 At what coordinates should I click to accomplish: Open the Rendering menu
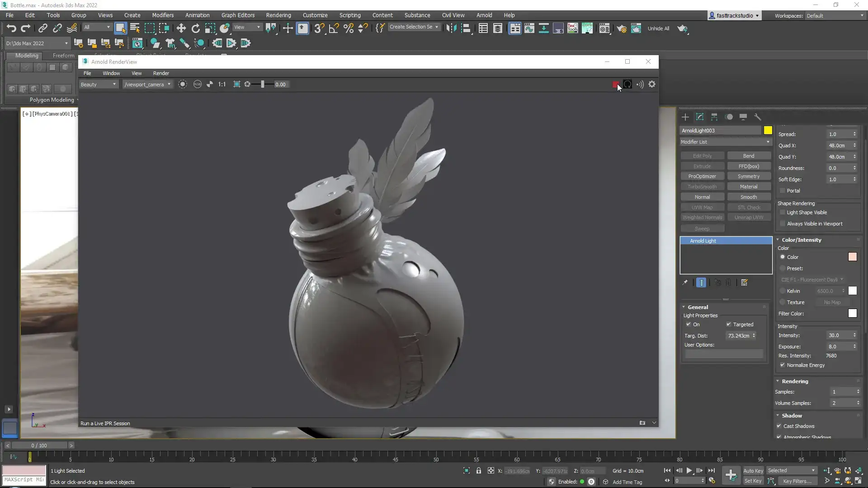[278, 15]
